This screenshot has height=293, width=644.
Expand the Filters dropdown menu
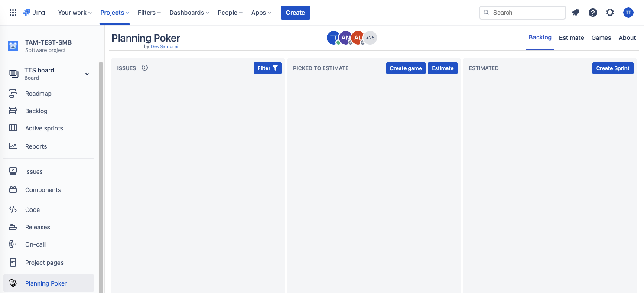149,13
